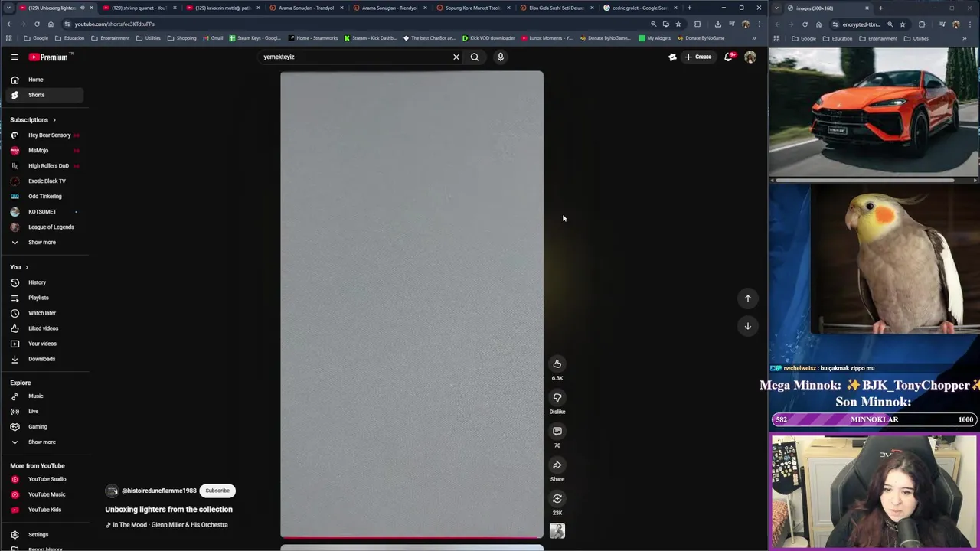Screen dimensions: 980x551
Task: Open Liked videos
Action: [46, 328]
